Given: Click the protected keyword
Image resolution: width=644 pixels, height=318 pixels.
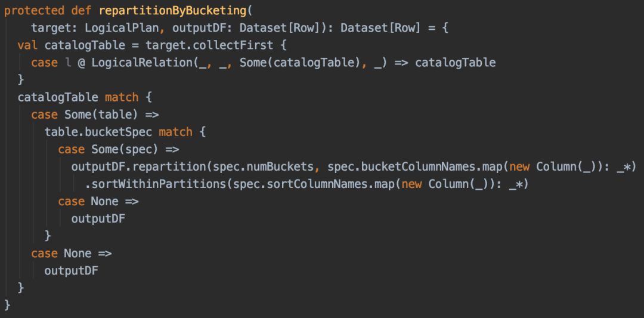Looking at the screenshot, I should point(33,11).
